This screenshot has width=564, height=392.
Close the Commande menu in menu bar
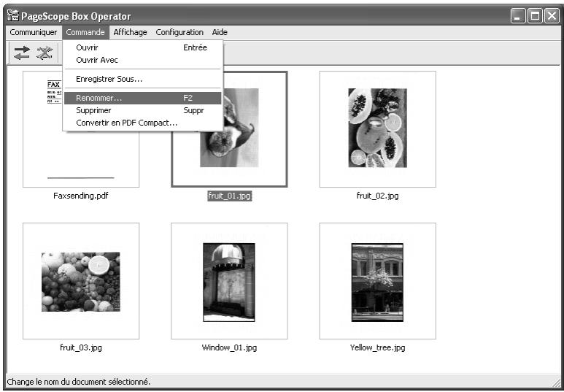click(x=85, y=32)
